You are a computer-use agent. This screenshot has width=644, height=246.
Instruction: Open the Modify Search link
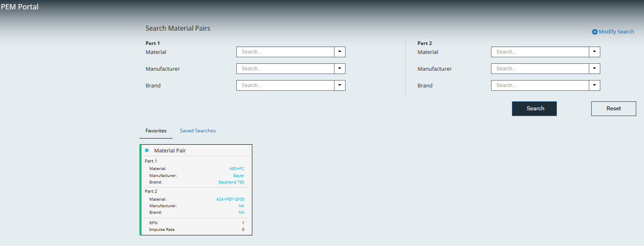(617, 32)
